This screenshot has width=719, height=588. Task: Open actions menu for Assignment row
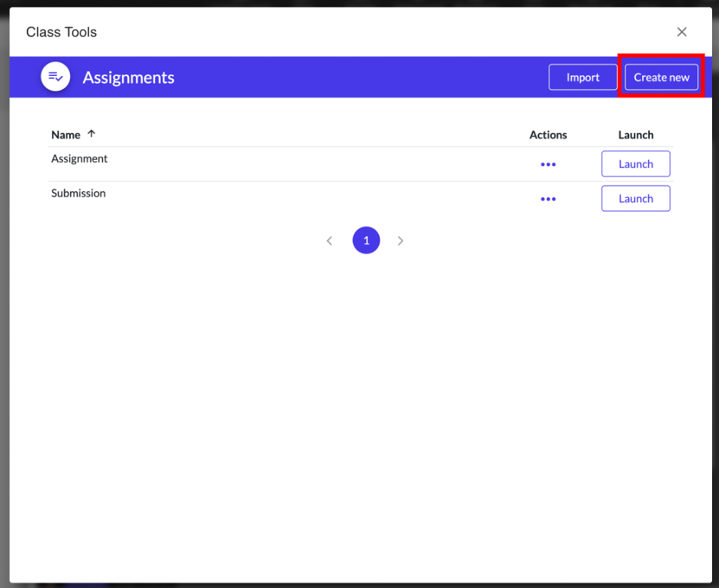548,164
